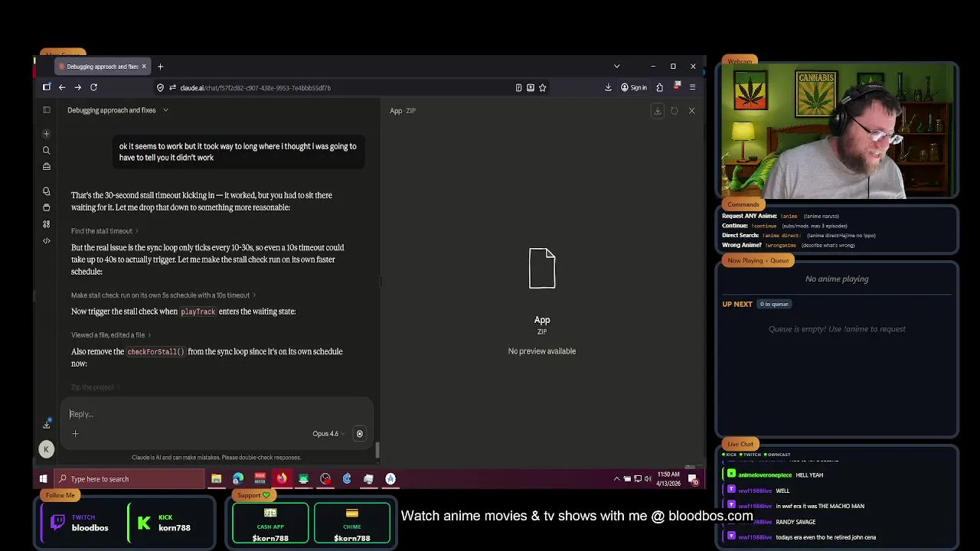
Task: Select the Debugging approach and fixes tab
Action: [x=103, y=67]
